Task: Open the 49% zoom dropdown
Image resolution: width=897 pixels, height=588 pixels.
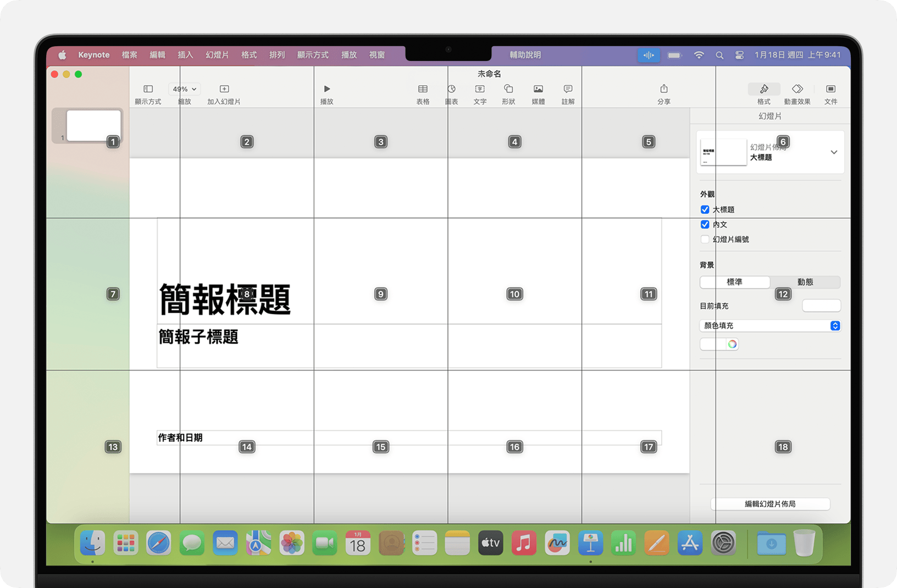Action: 185,89
